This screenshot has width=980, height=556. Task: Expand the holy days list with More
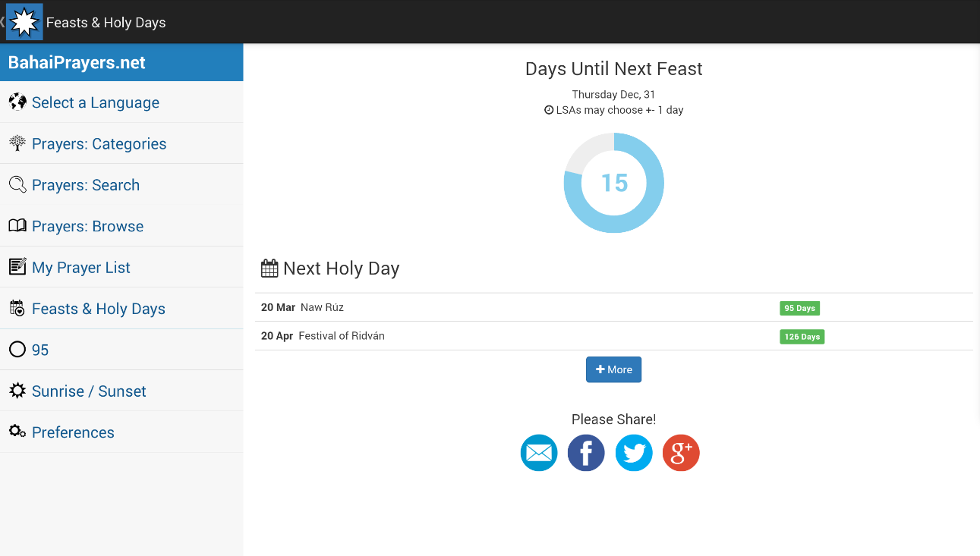[x=613, y=369]
